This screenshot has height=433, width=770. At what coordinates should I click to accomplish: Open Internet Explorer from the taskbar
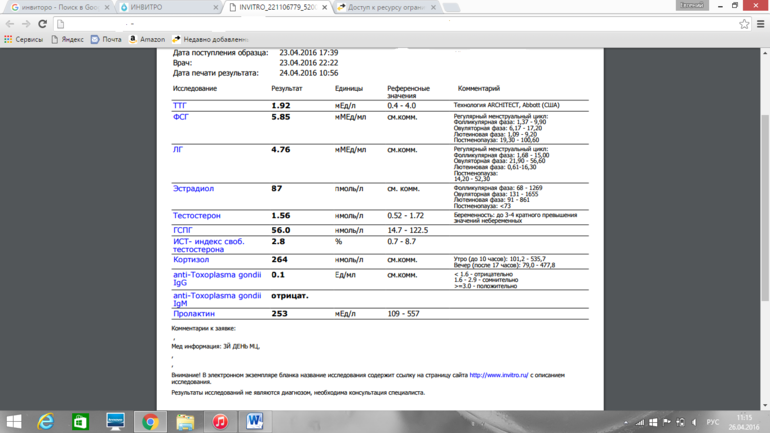(x=46, y=422)
